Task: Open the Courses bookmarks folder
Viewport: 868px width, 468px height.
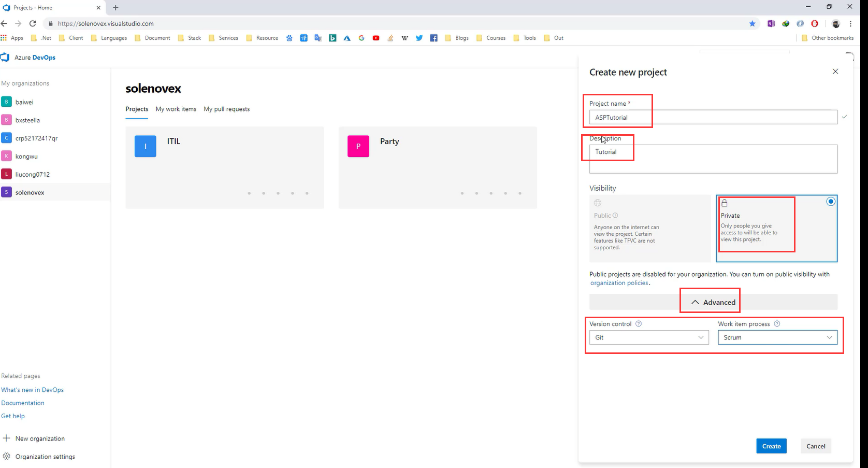Action: coord(491,38)
